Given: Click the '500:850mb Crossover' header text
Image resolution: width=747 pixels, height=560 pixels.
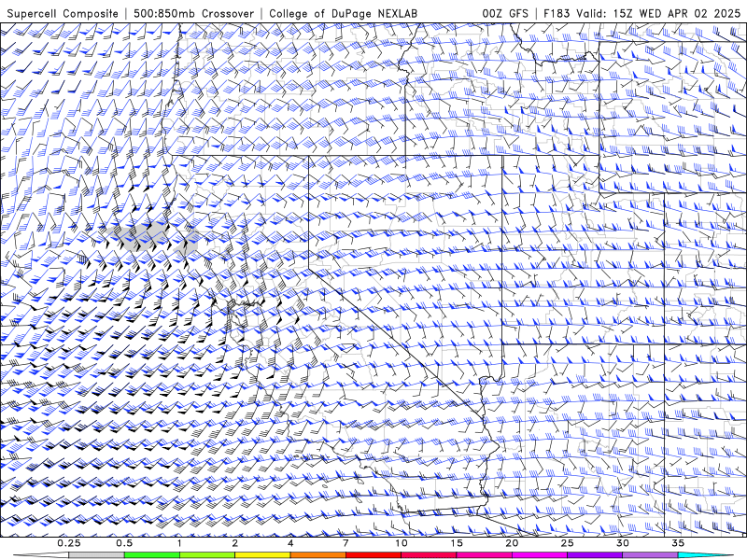Looking at the screenshot, I should coord(193,13).
